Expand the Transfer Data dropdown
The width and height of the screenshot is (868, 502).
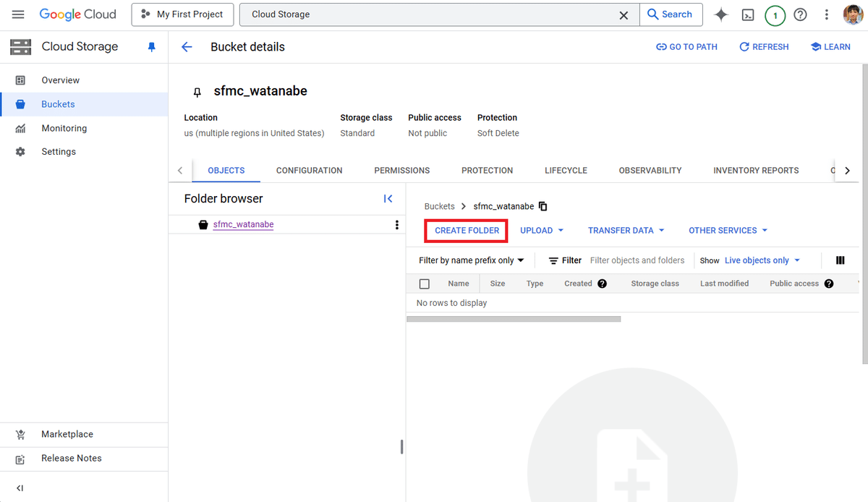626,231
